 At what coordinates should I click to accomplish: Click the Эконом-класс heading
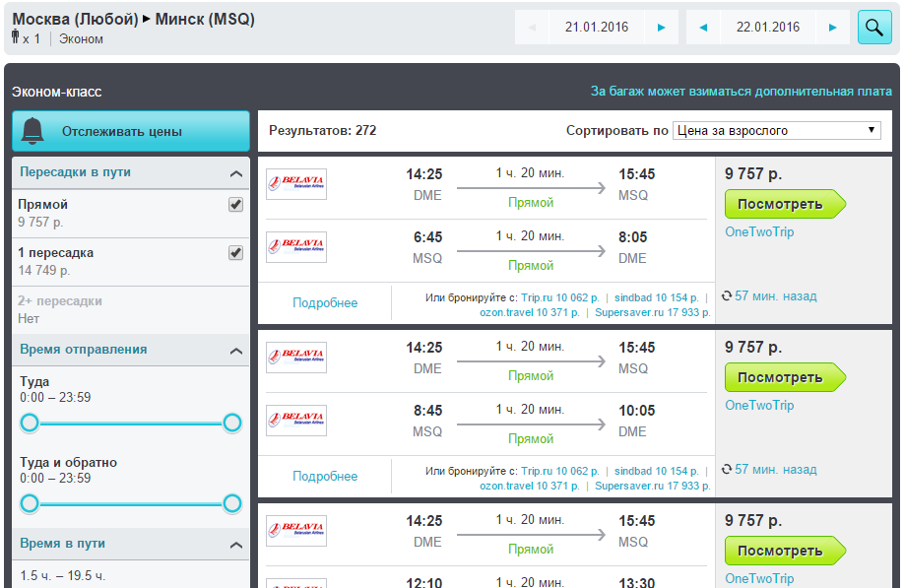(56, 92)
